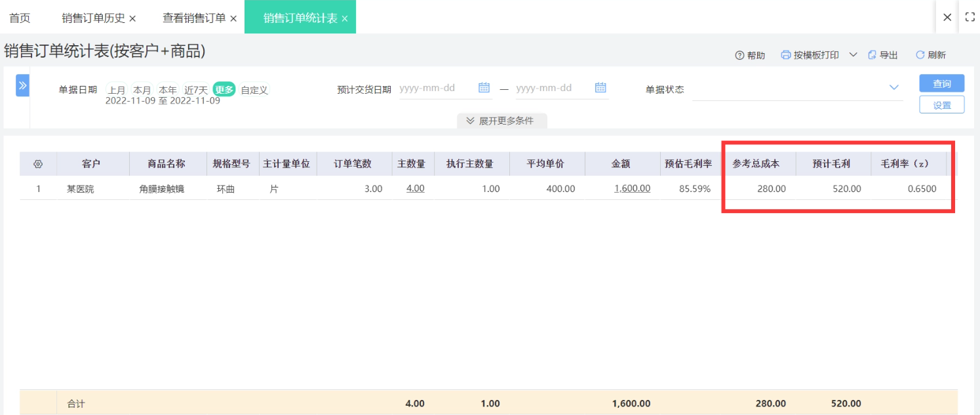Viewport: 980px width, 415px height.
Task: Select the 近7天 date range option
Action: tap(195, 90)
